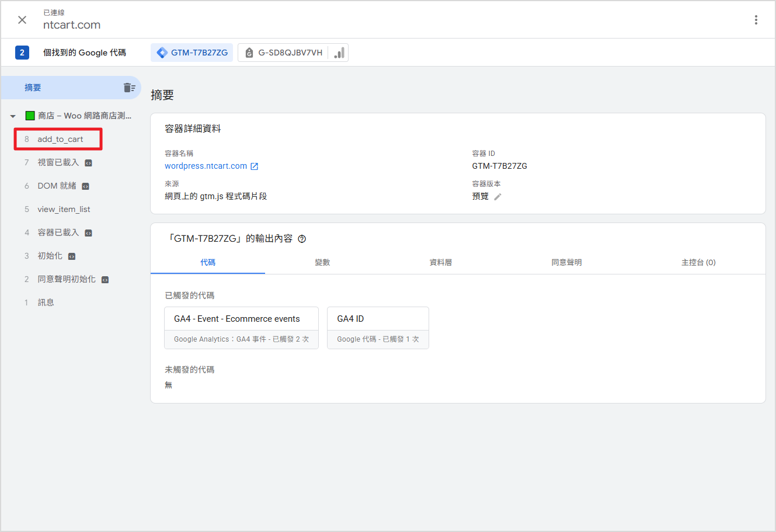776x532 pixels.
Task: Click the badge showing 2 found tags
Action: click(22, 53)
